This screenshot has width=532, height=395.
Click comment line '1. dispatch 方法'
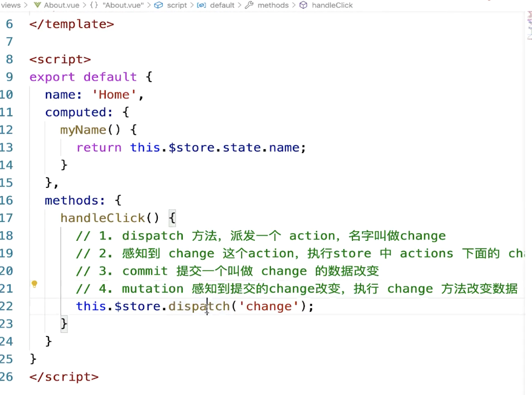pyautogui.click(x=260, y=236)
